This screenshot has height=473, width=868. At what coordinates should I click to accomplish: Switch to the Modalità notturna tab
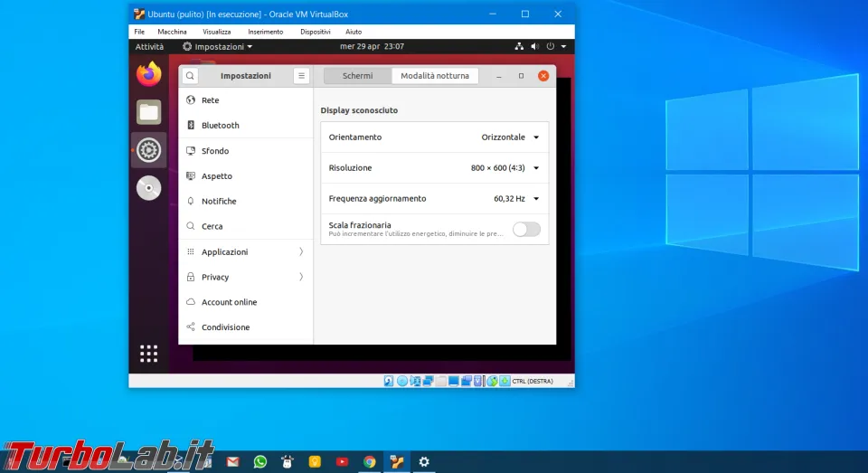(435, 76)
